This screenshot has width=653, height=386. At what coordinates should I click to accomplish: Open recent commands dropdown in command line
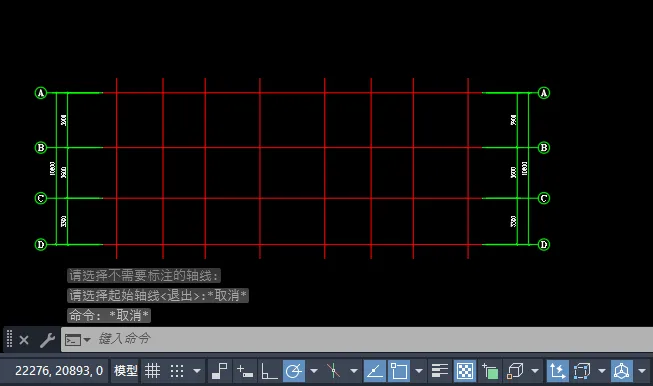[x=87, y=340]
